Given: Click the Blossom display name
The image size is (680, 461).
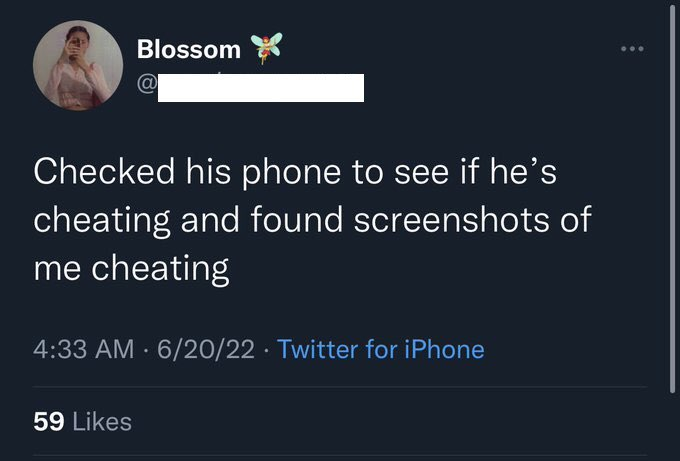Looking at the screenshot, I should point(188,48).
